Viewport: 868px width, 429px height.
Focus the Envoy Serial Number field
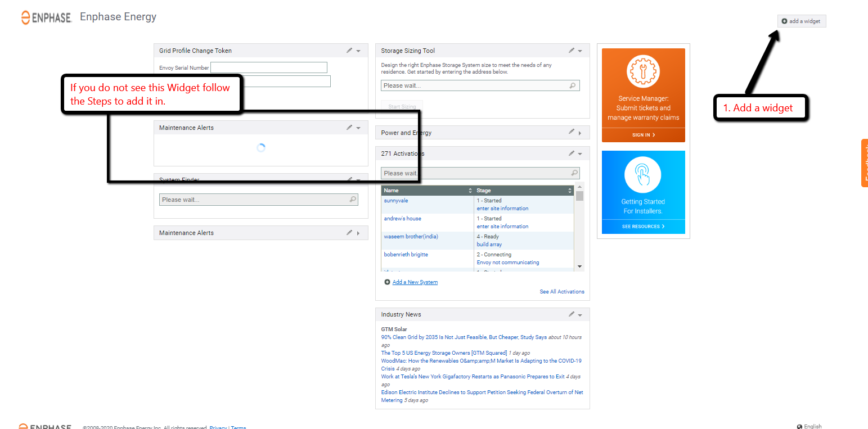[x=269, y=67]
